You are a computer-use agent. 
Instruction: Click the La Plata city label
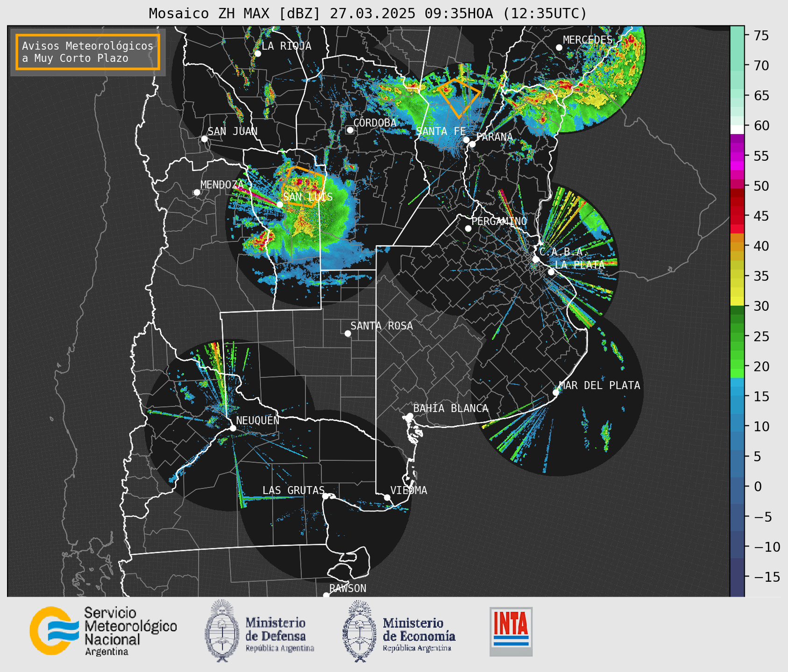pyautogui.click(x=580, y=265)
